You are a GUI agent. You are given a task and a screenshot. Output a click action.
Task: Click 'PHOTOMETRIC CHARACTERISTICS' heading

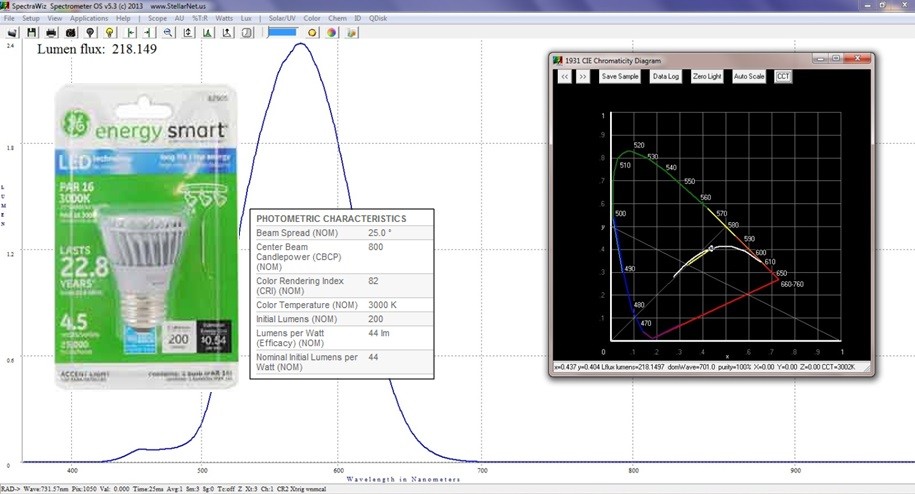click(x=331, y=219)
